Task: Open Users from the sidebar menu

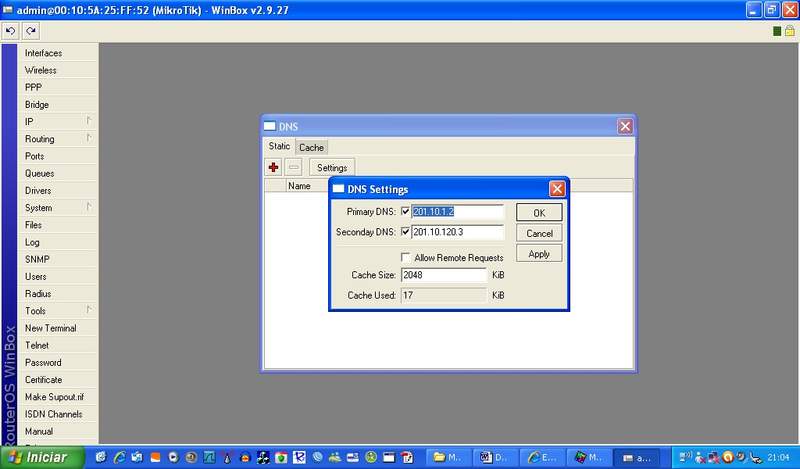Action: [x=57, y=277]
